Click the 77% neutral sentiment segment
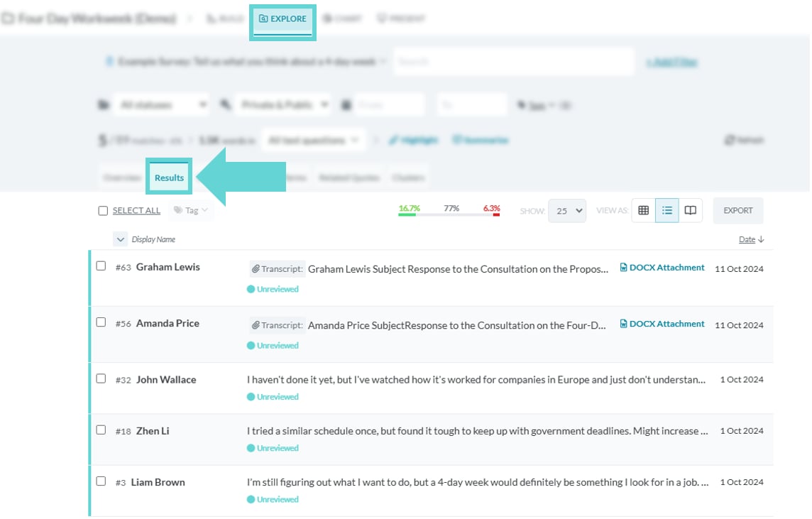 pos(451,209)
